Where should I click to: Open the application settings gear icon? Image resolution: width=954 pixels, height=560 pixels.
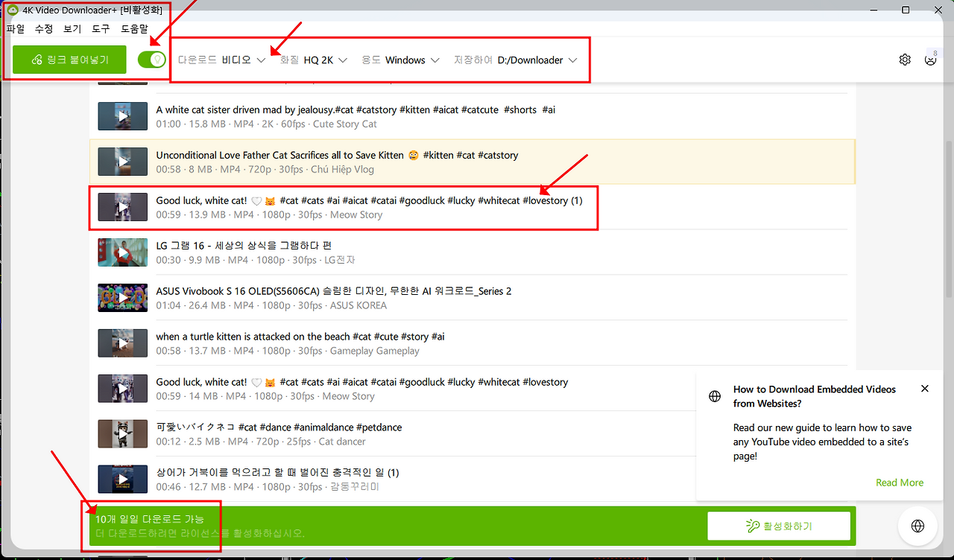904,60
